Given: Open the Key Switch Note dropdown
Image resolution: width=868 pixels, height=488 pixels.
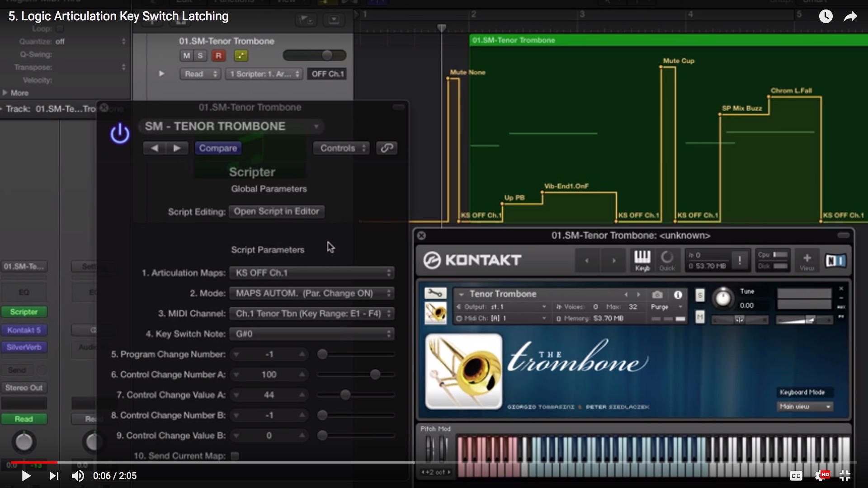Looking at the screenshot, I should [x=311, y=334].
